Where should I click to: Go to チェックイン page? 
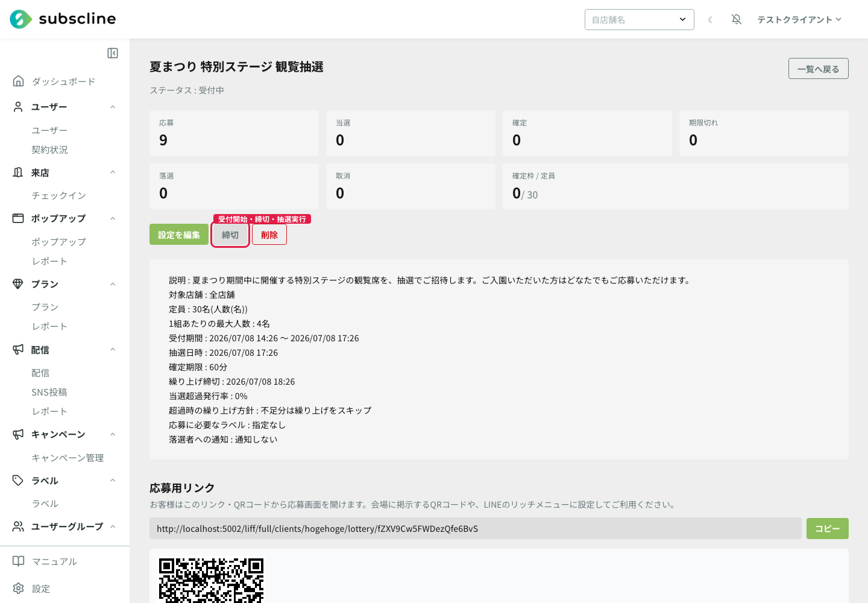tap(58, 195)
